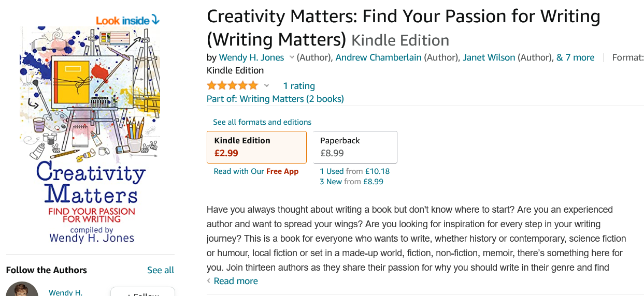The height and width of the screenshot is (296, 644).
Task: Click the Look inside arrow badge
Action: pos(127,20)
